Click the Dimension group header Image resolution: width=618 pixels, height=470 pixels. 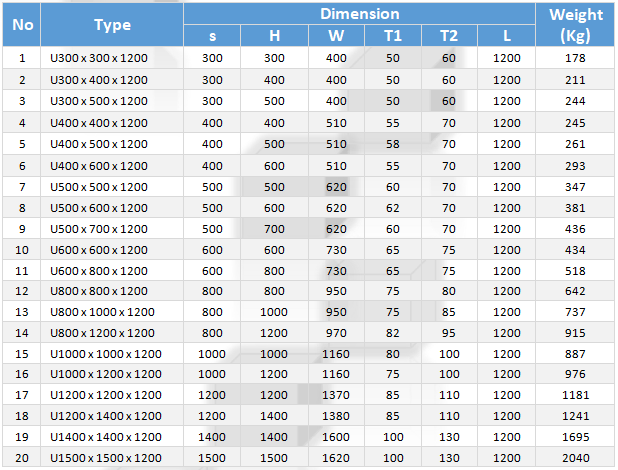click(359, 14)
